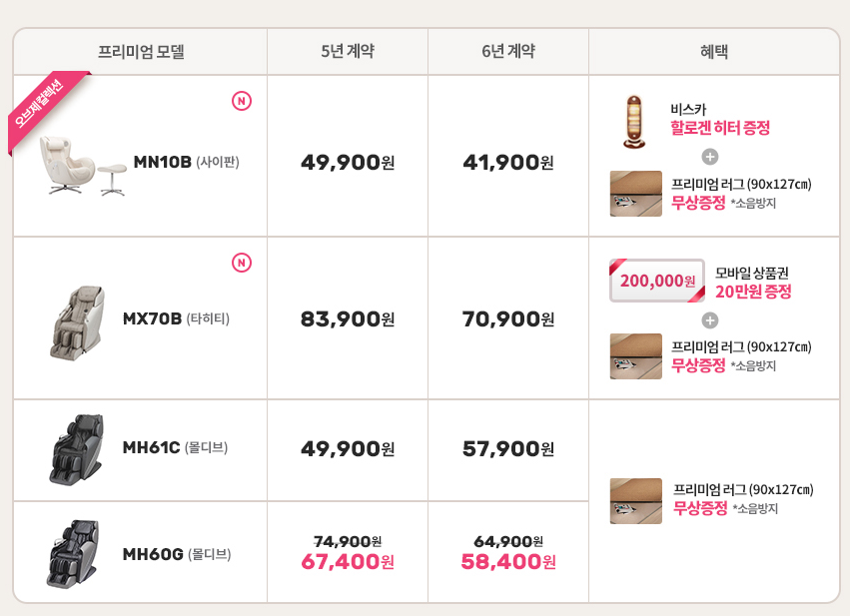Click the 6년 계약 column header
The width and height of the screenshot is (850, 616).
(x=508, y=52)
